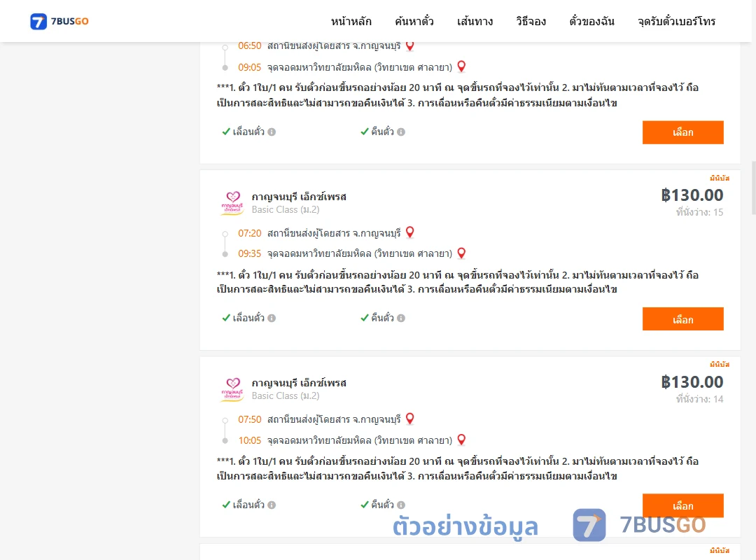Open the หน้าหลัก menu item
Viewport: 756px width, 560px height.
click(x=351, y=21)
